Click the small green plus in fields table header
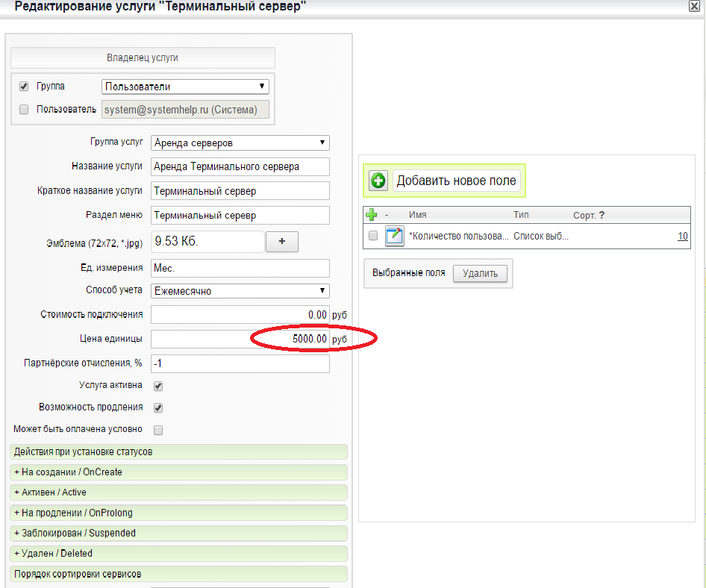 point(372,215)
